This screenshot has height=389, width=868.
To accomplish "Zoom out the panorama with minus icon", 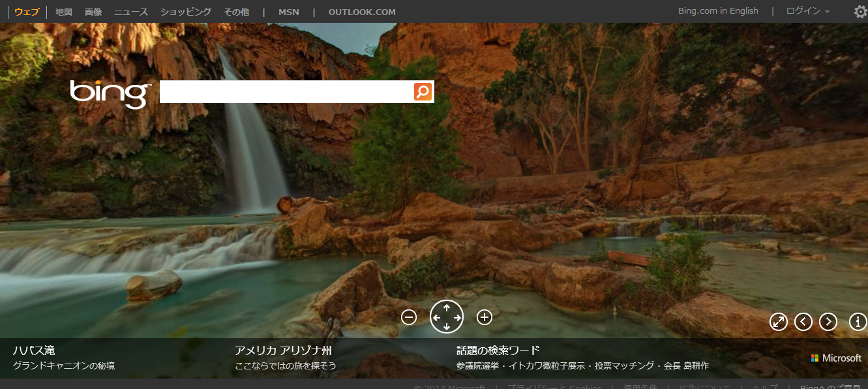I will [409, 317].
